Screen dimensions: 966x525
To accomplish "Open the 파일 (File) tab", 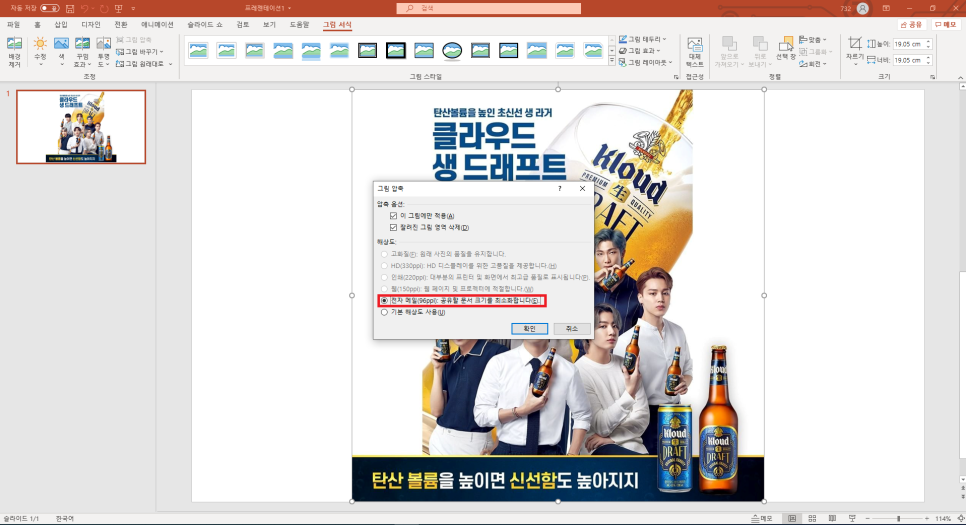I will pyautogui.click(x=14, y=25).
